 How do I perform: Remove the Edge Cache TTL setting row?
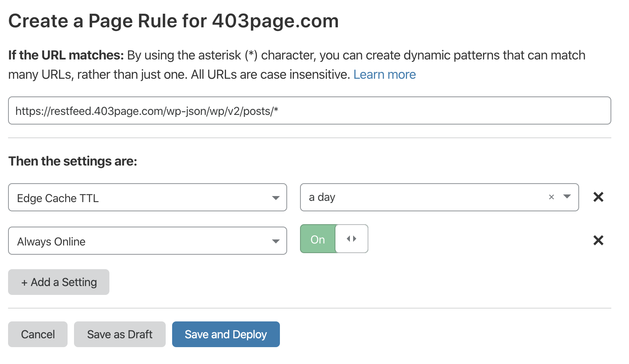(598, 197)
